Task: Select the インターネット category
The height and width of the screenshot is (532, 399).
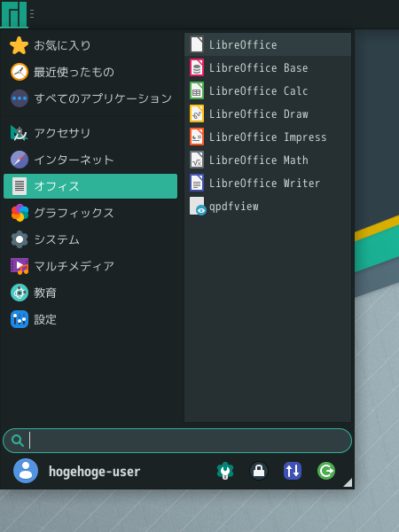Action: point(90,160)
